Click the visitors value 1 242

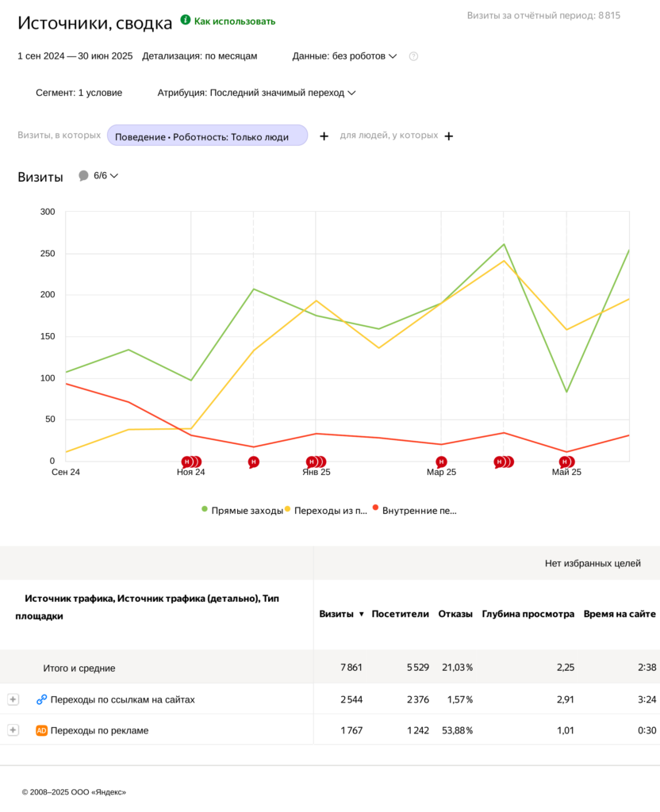[418, 730]
